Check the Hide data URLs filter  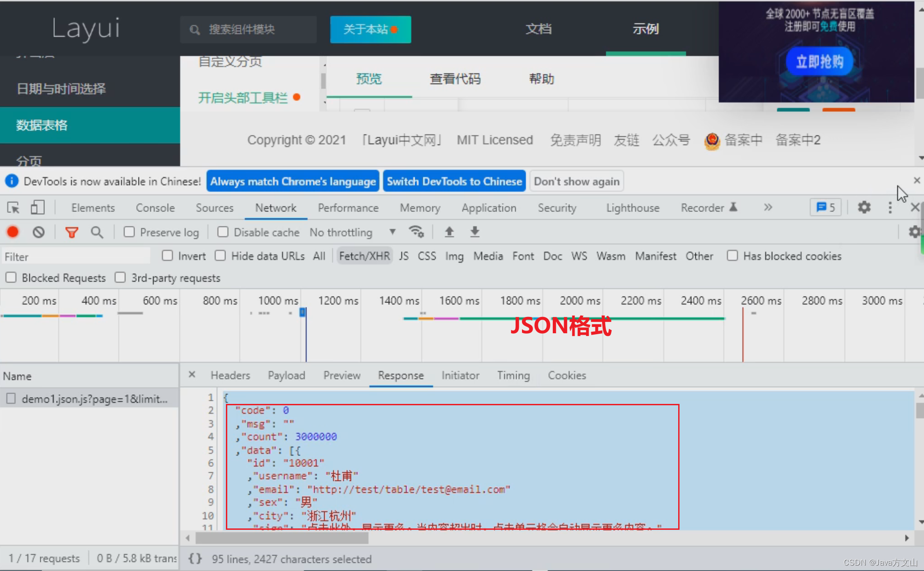tap(220, 255)
